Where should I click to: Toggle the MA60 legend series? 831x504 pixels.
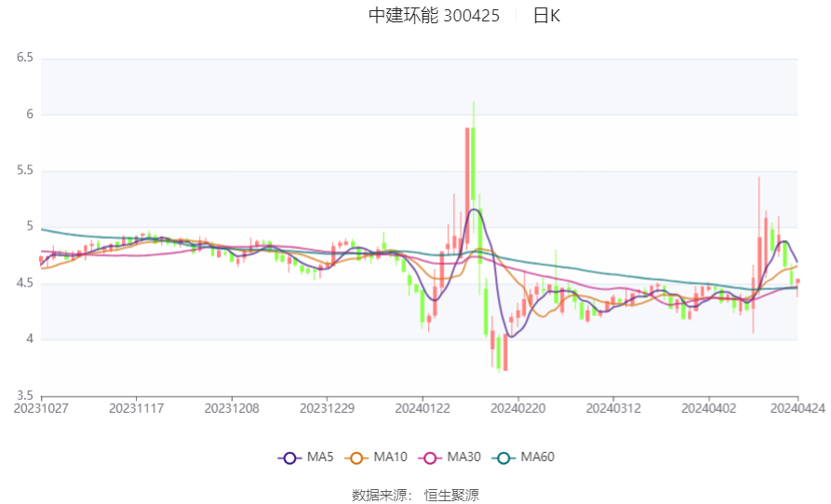pyautogui.click(x=523, y=458)
